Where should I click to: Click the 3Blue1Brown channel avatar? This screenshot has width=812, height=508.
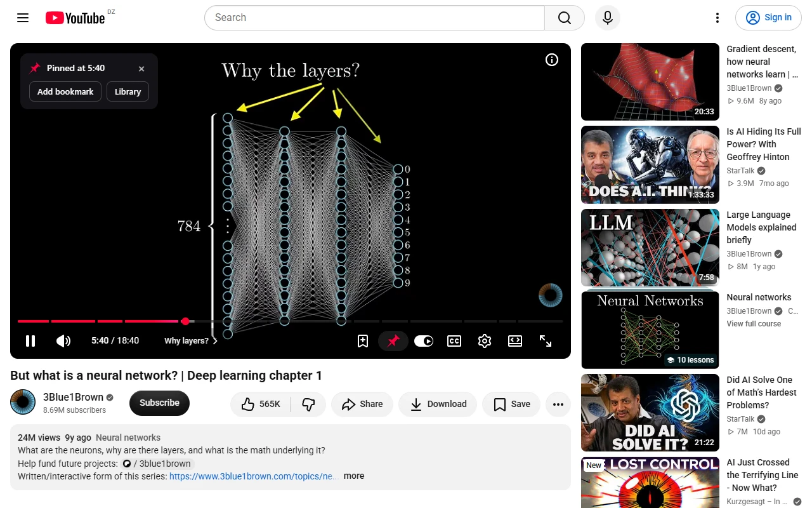(x=23, y=402)
